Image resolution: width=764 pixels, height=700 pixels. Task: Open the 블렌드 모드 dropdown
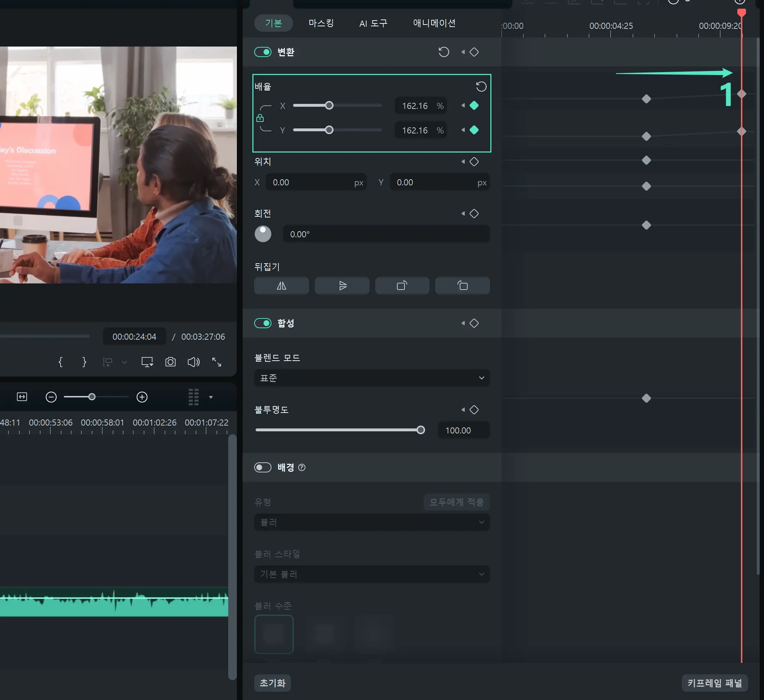[372, 378]
